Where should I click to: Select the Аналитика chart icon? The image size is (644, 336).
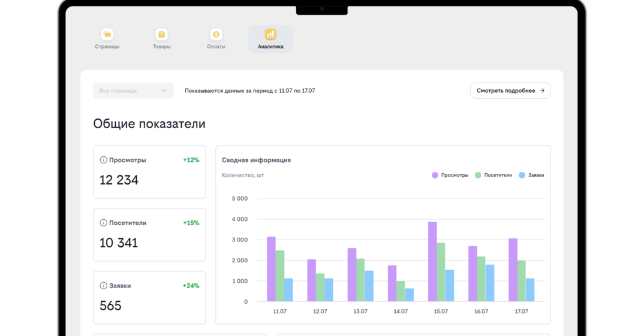[x=270, y=35]
